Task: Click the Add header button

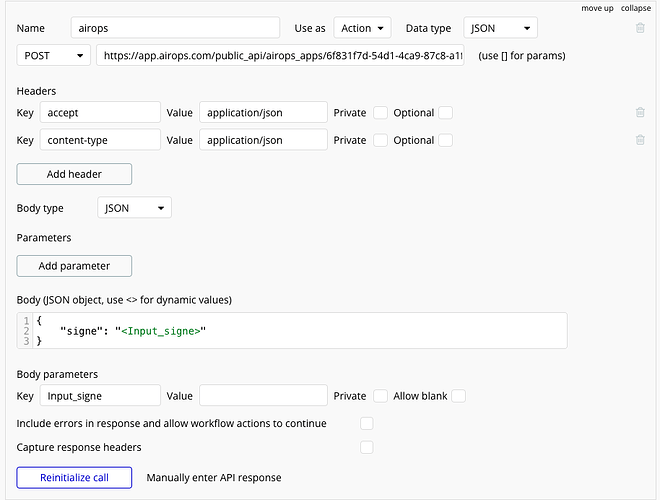Action: (74, 174)
